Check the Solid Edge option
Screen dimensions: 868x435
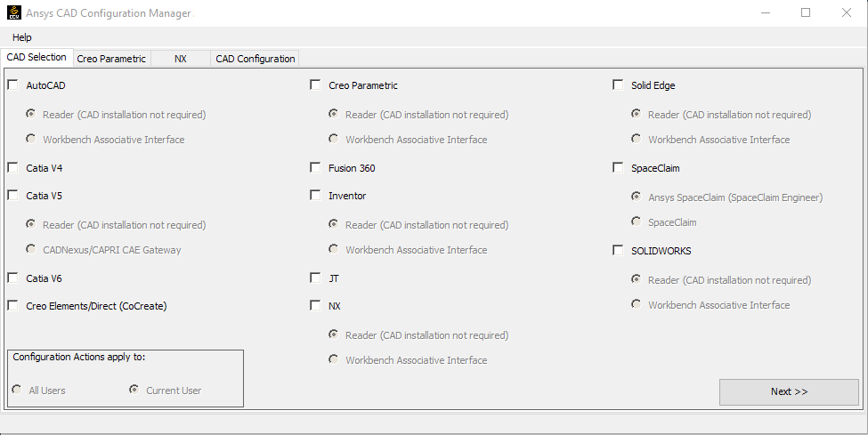tap(619, 85)
